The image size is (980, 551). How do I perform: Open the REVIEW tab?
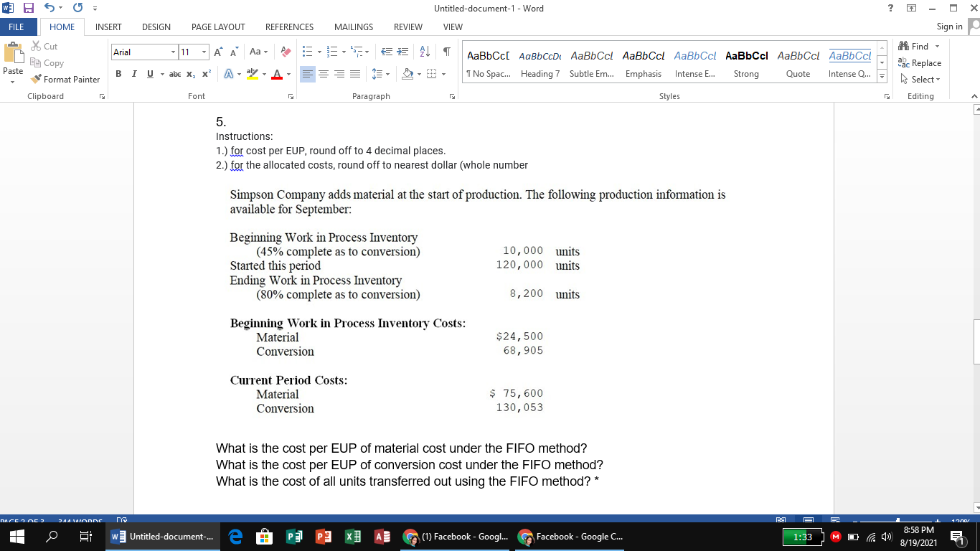(407, 27)
